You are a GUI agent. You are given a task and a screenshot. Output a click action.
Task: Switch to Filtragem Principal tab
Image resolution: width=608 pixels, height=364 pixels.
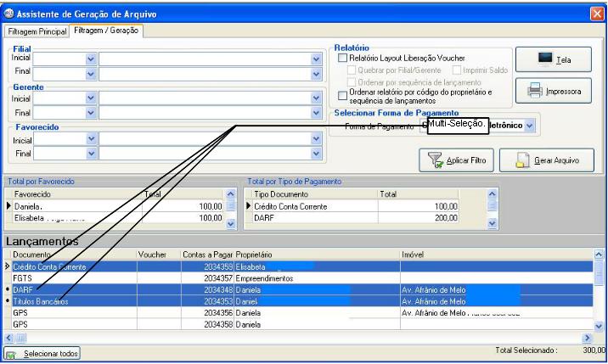[x=36, y=31]
